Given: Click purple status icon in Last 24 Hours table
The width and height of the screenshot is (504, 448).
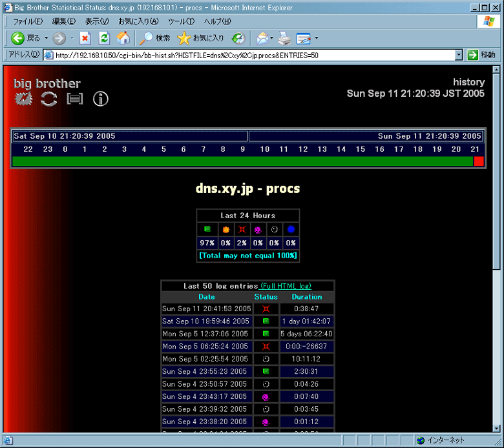Looking at the screenshot, I should coord(258,230).
